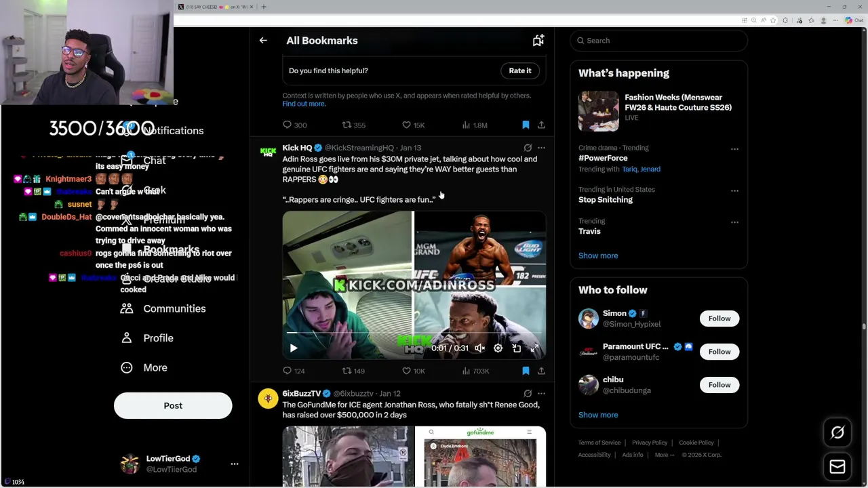Open more options on 6ixBuzzTV post
This screenshot has height=488, width=868.
pos(541,394)
